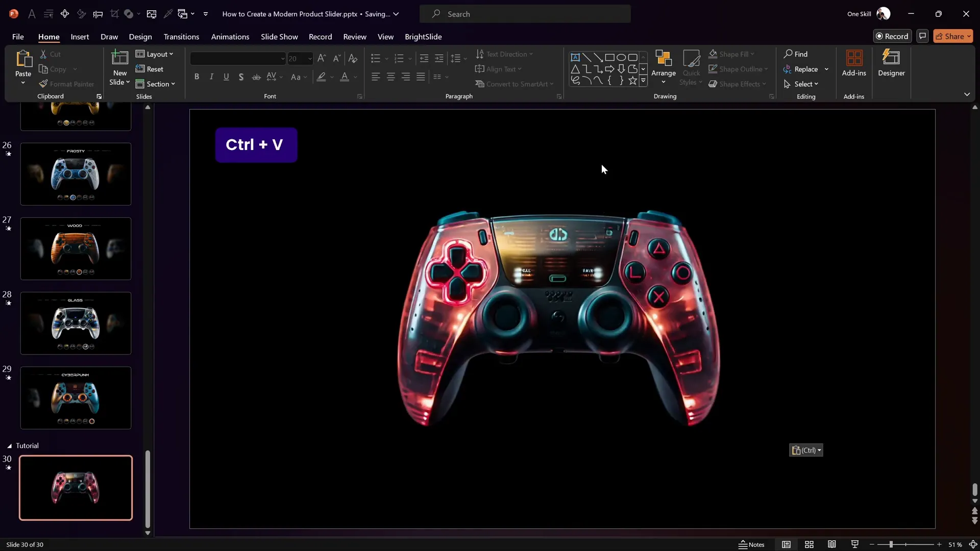Viewport: 980px width, 551px height.
Task: Open the Paste Options (Ctrl) dropdown
Action: coord(806,450)
